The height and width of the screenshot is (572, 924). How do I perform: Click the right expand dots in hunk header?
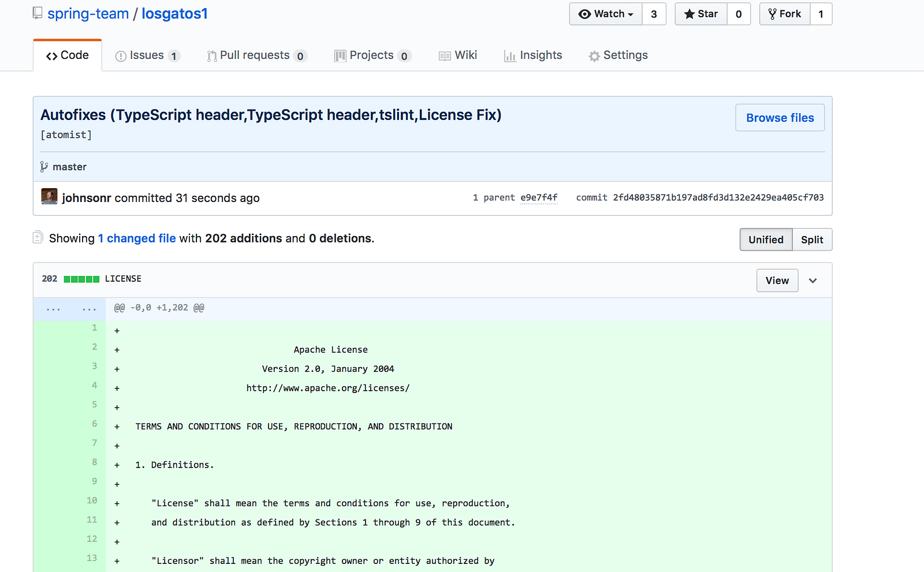tap(90, 309)
